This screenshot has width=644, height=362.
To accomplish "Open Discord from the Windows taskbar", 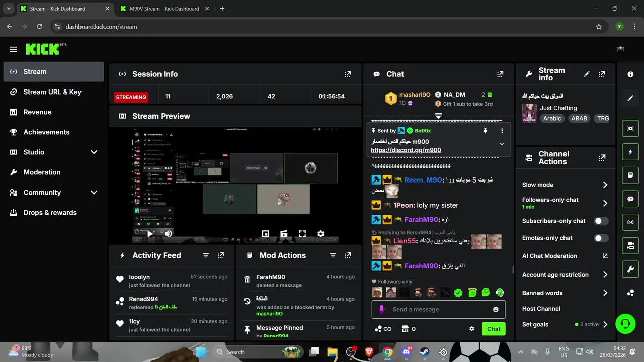I will coord(406,352).
